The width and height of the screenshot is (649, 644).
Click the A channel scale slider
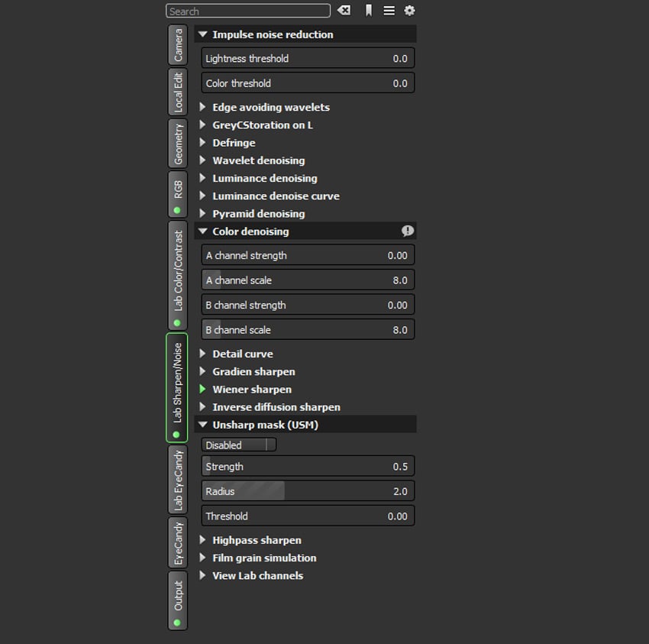point(308,280)
